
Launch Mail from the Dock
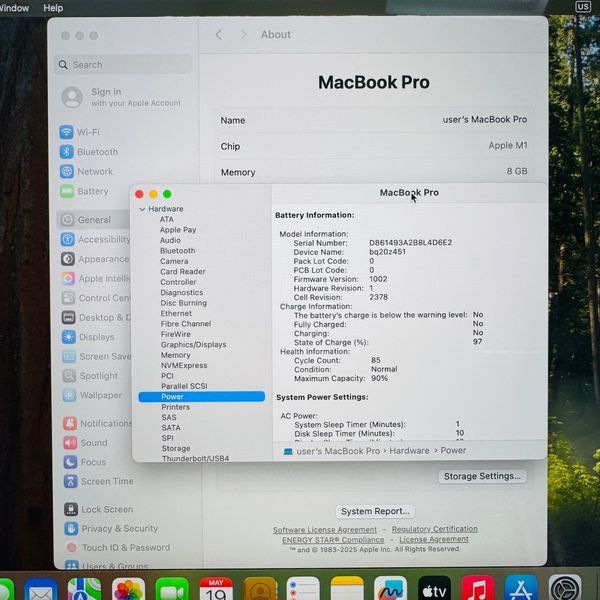coord(41,590)
